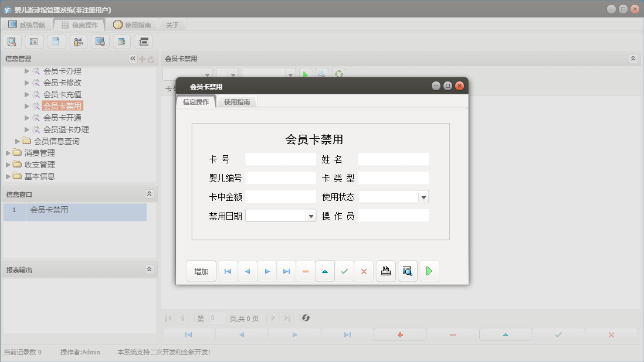Open the 禁用日期 date dropdown
Image resolution: width=644 pixels, height=362 pixels.
(x=310, y=215)
